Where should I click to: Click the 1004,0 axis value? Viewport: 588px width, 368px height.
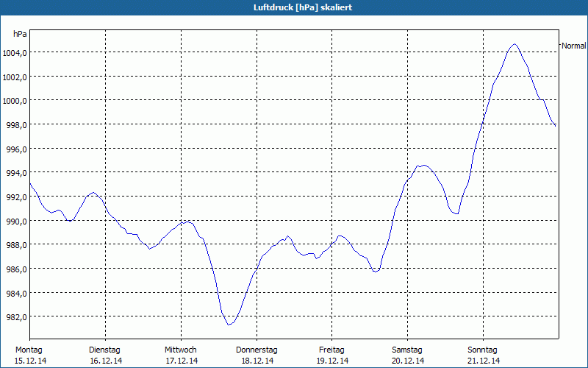click(x=15, y=53)
